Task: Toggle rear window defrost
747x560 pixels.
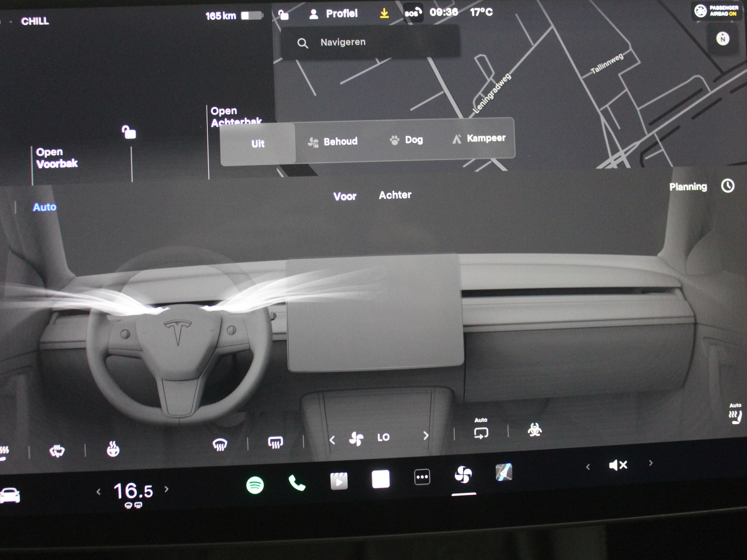Action: [275, 442]
